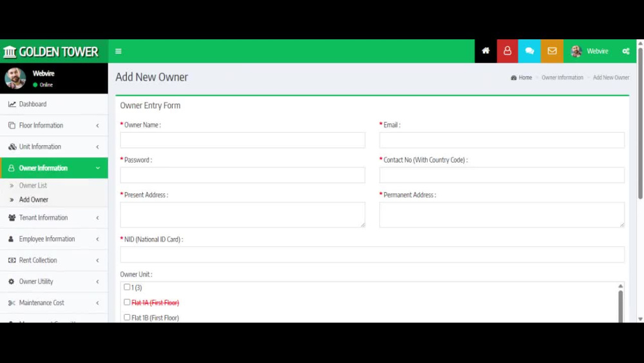Image resolution: width=644 pixels, height=363 pixels.
Task: Expand Tenant Information chevron
Action: pos(97,217)
